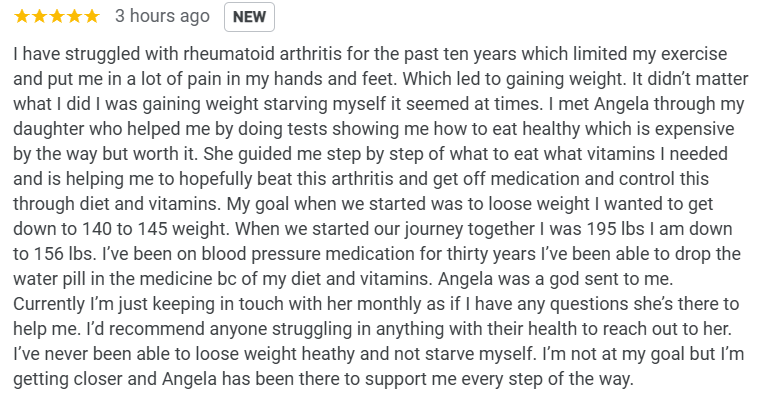765x407 pixels.
Task: Click the NEW badge beside the timestamp
Action: (249, 17)
